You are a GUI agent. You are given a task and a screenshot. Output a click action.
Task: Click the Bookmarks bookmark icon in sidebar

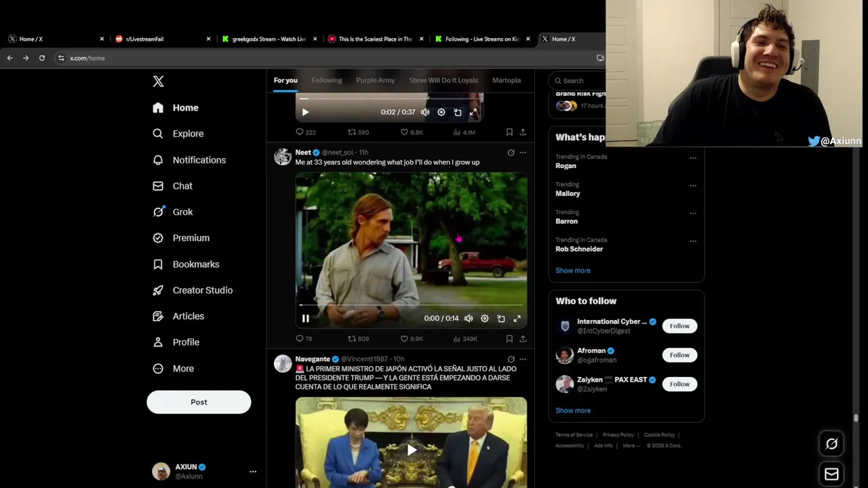(158, 264)
